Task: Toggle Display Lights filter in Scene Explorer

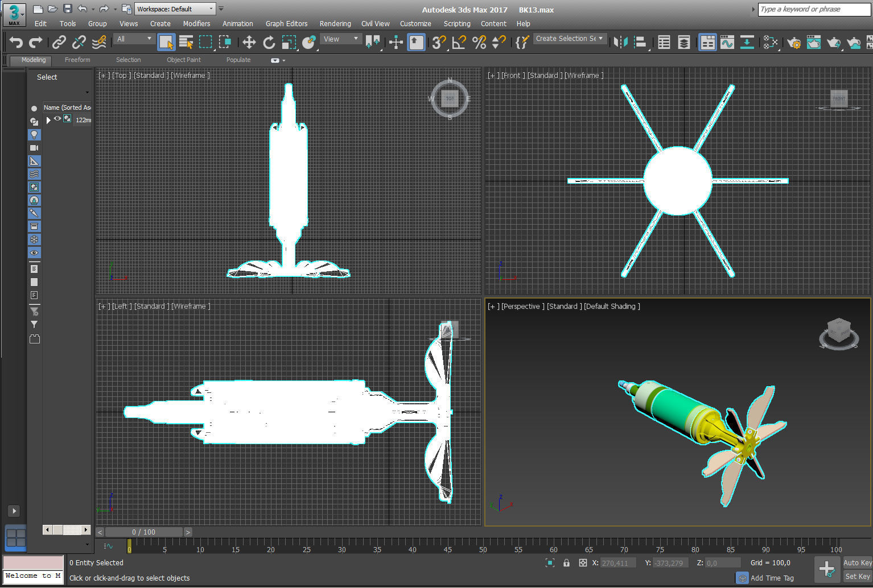Action: point(34,135)
